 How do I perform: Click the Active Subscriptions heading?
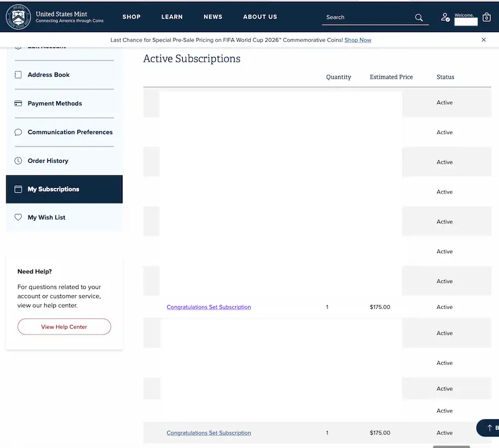(192, 59)
